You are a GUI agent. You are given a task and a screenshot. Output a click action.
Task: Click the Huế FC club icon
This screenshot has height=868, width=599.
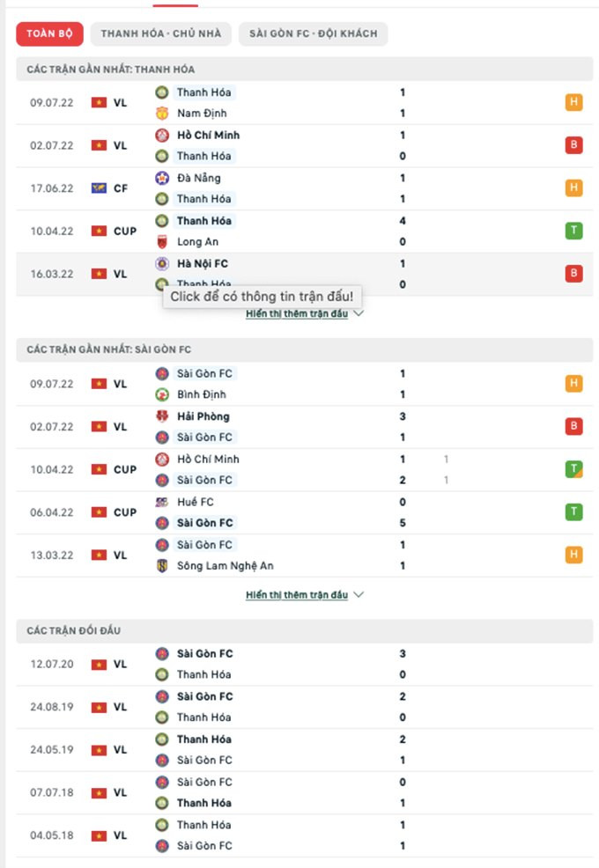pos(162,502)
